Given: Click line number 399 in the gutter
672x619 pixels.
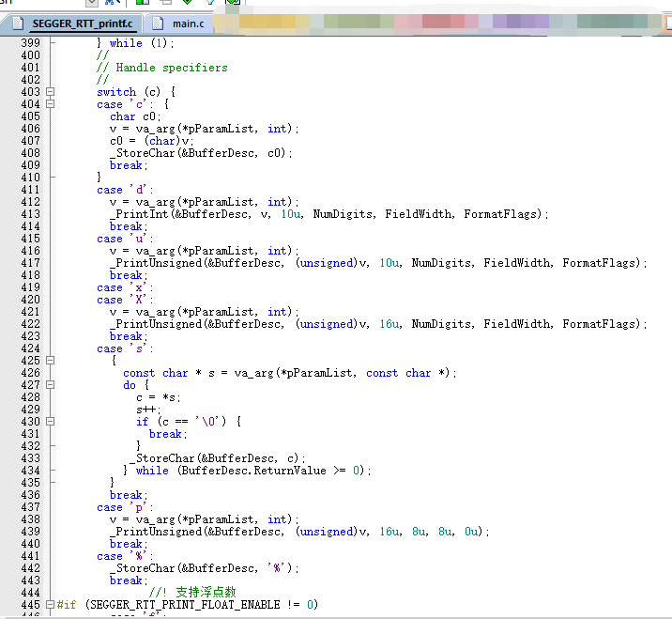Looking at the screenshot, I should (x=30, y=43).
